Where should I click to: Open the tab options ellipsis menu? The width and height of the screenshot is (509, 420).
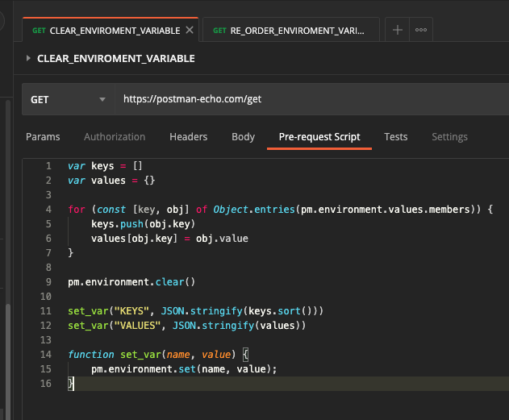pyautogui.click(x=421, y=30)
